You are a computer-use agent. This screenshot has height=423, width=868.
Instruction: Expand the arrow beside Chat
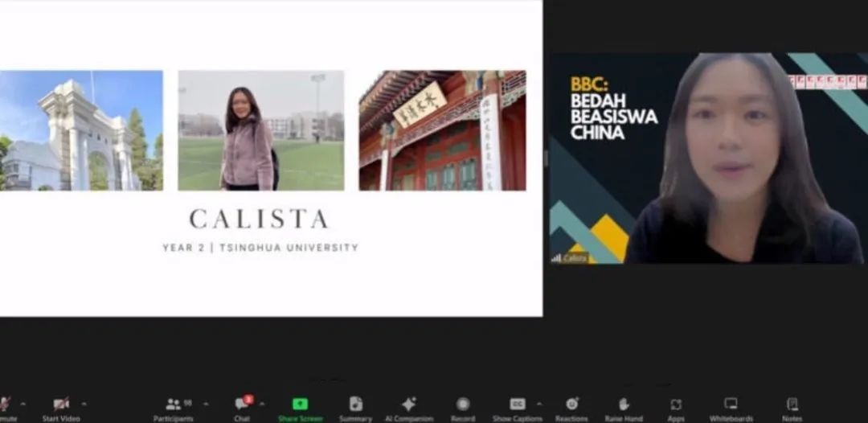[262, 404]
